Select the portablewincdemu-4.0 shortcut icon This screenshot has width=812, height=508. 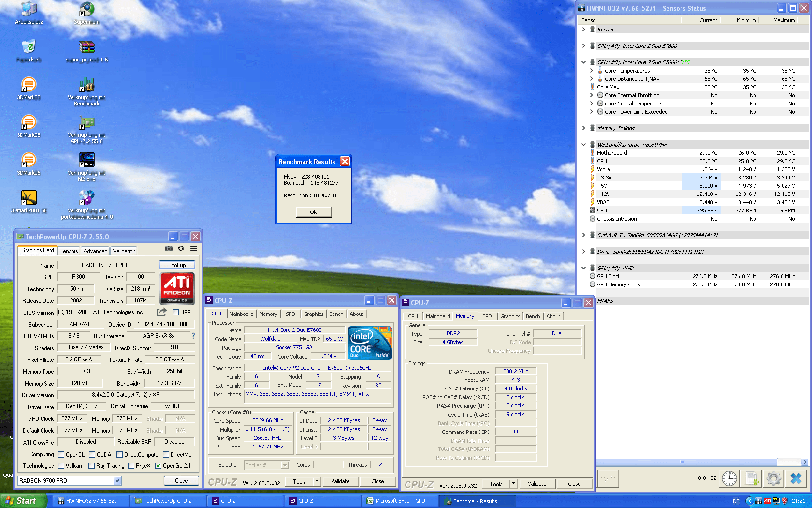tap(87, 205)
